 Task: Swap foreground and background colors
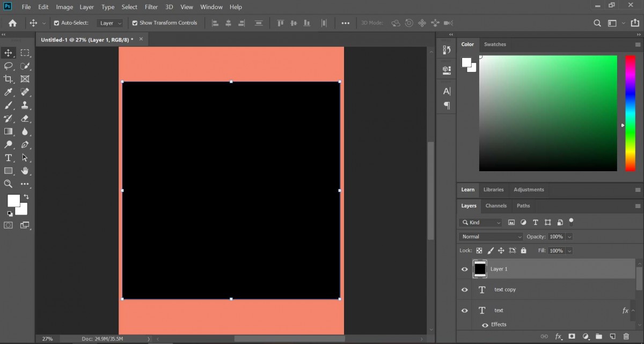26,197
